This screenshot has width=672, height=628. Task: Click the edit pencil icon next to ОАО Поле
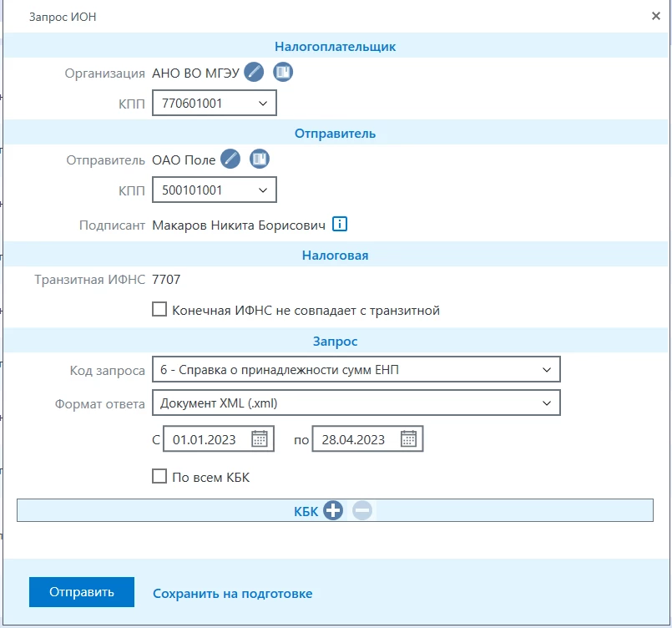coord(230,160)
